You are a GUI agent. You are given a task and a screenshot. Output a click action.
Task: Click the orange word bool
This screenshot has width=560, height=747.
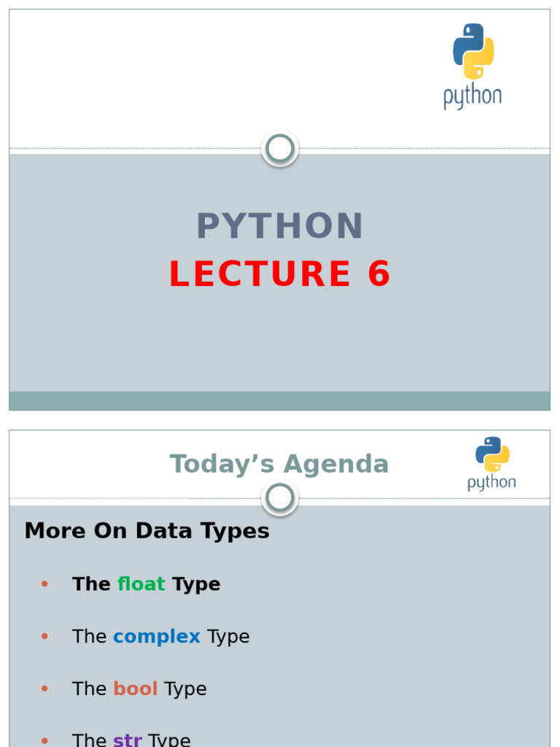136,689
